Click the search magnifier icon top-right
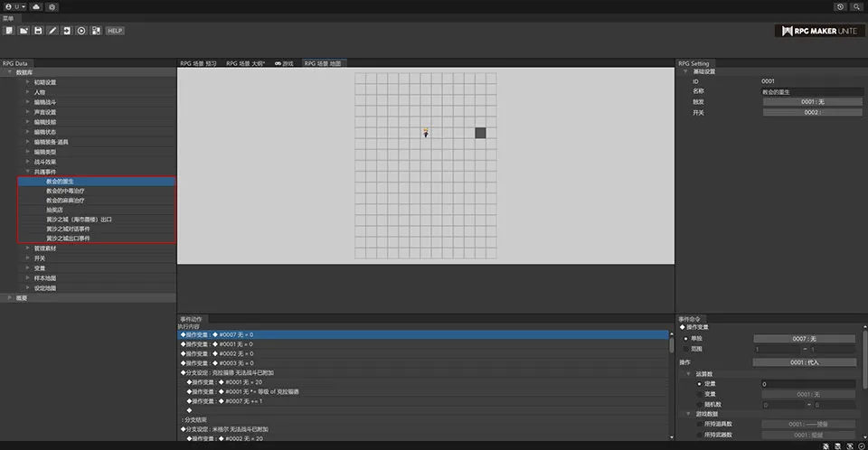This screenshot has width=868, height=450. point(856,6)
